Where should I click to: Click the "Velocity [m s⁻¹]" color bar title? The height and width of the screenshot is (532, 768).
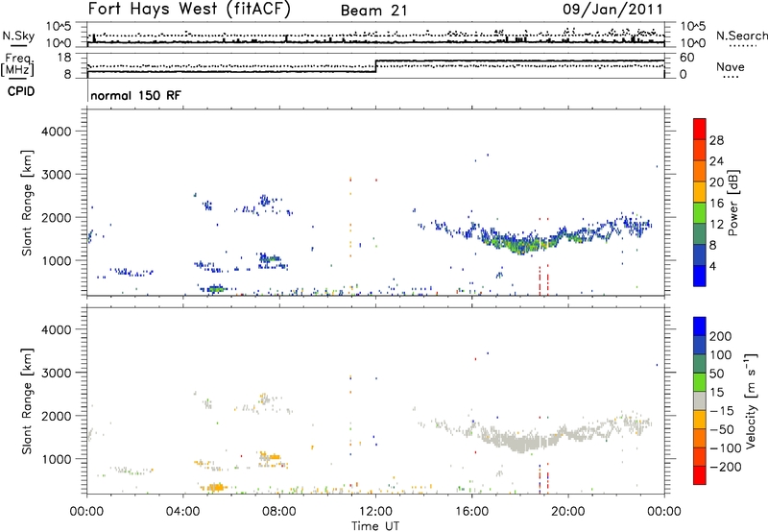pos(751,400)
